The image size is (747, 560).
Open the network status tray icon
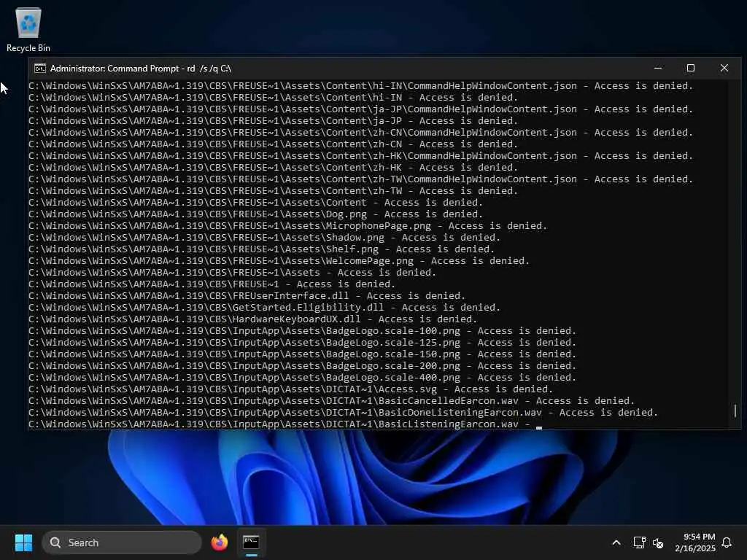click(x=639, y=542)
